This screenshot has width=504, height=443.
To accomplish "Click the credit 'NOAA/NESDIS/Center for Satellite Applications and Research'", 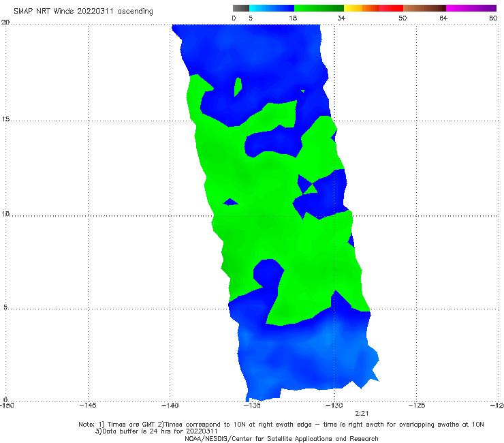I will [281, 439].
